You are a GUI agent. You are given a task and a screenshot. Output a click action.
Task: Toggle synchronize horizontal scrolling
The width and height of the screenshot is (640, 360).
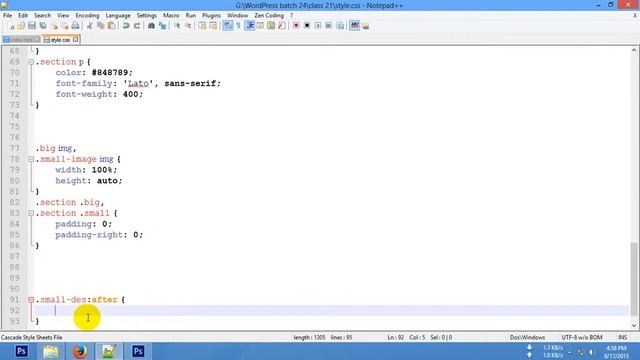(x=213, y=26)
